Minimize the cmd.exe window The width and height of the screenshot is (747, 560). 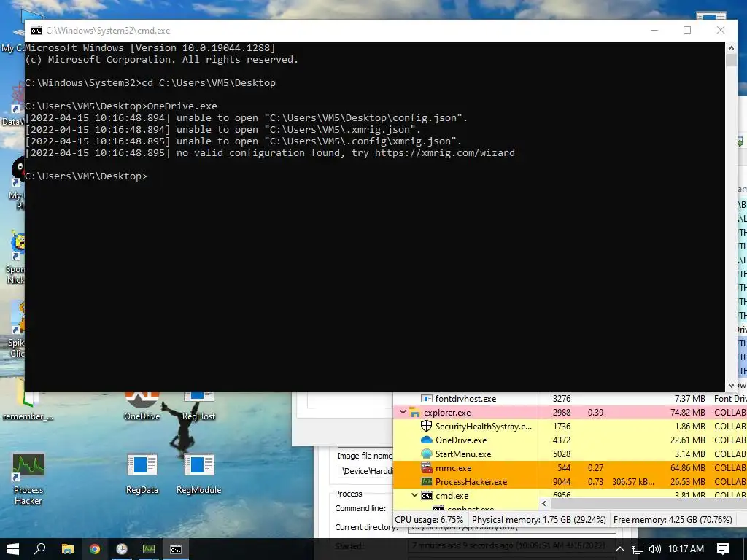(x=654, y=30)
